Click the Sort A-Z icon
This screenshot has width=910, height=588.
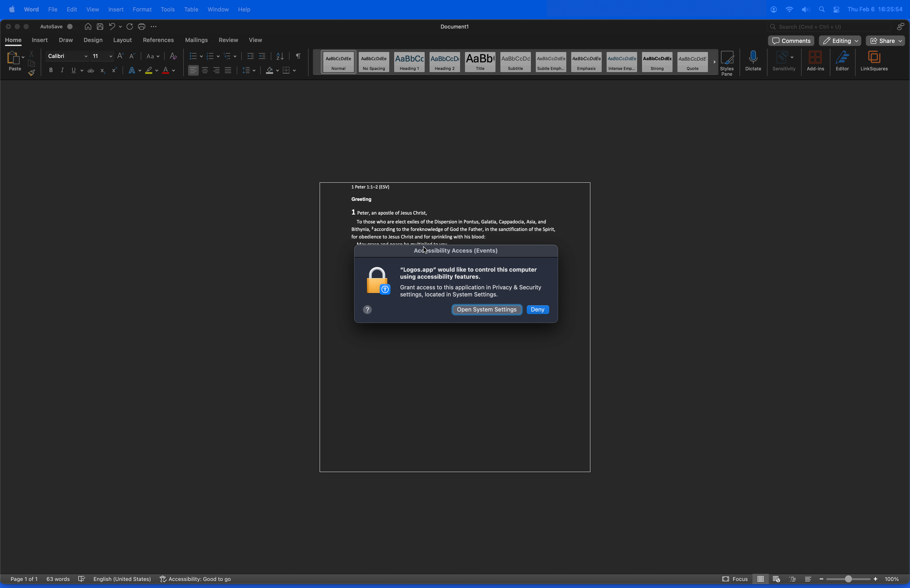click(x=280, y=56)
